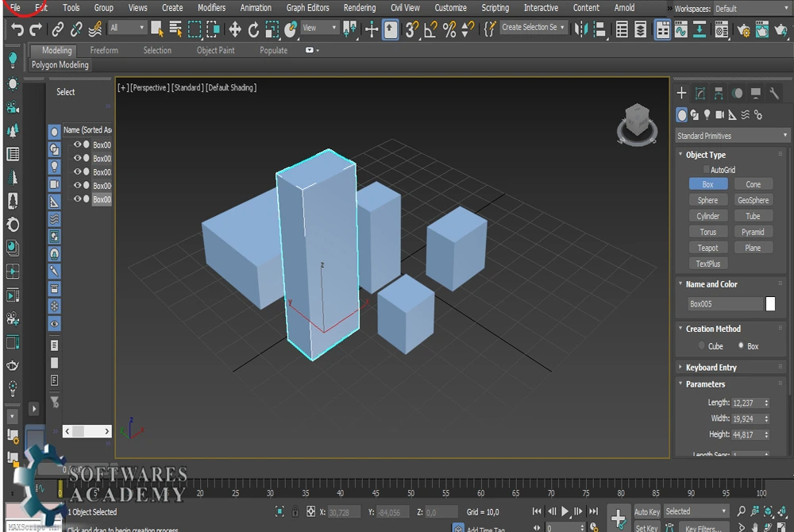794x532 pixels.
Task: Select the Box creation method radio
Action: pos(741,345)
